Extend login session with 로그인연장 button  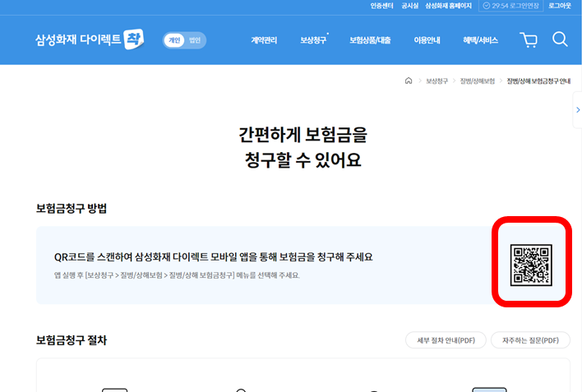coord(510,6)
